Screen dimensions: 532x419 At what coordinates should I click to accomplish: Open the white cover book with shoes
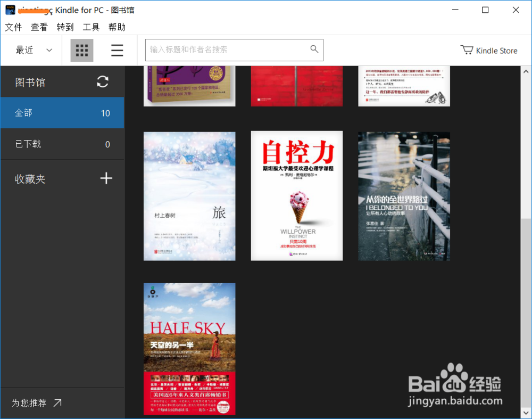pyautogui.click(x=404, y=86)
